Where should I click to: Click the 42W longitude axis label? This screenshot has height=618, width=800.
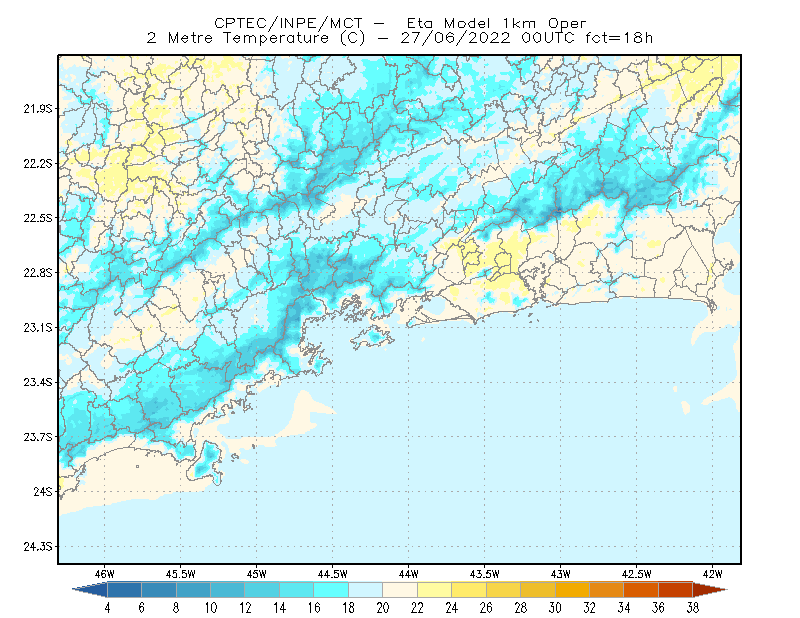click(712, 574)
